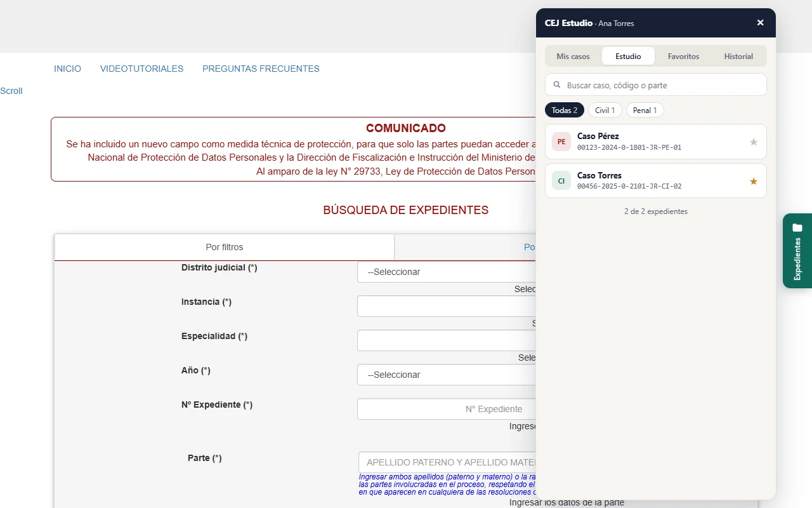Open PREGUNTAS FRECUENTES link
The image size is (812, 508).
261,69
